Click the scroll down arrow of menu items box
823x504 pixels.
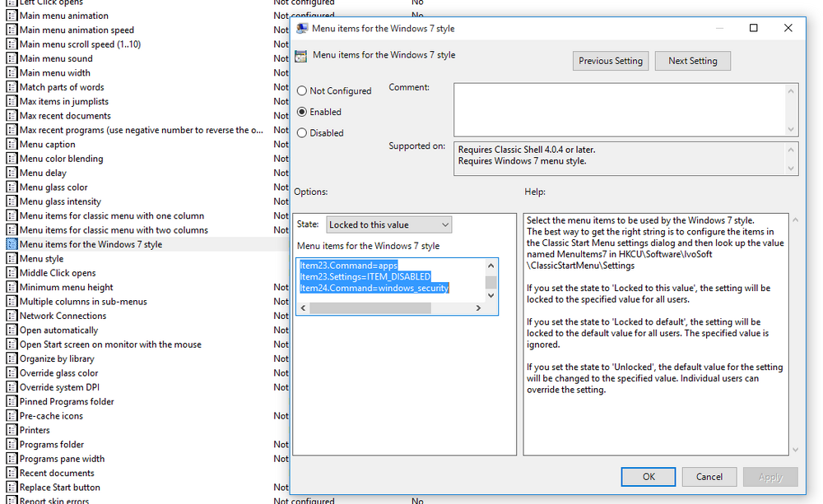click(x=491, y=296)
